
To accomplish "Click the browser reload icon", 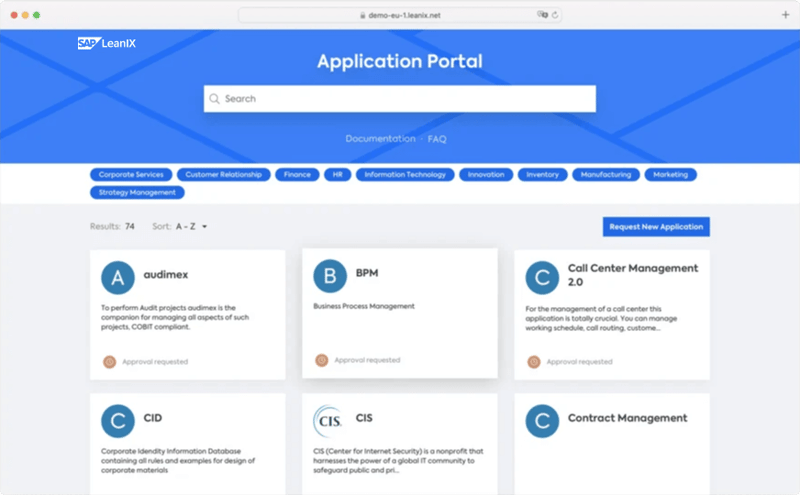I will [555, 15].
